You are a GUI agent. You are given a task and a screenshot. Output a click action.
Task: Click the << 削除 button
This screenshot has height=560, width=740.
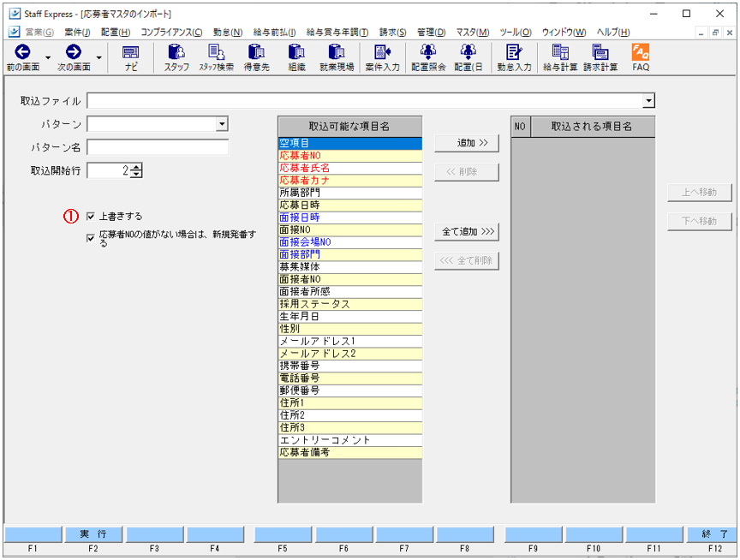click(466, 172)
